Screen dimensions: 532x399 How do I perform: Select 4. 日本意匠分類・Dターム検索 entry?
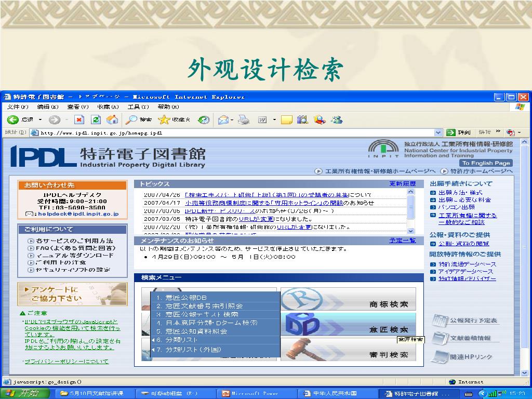click(216, 323)
